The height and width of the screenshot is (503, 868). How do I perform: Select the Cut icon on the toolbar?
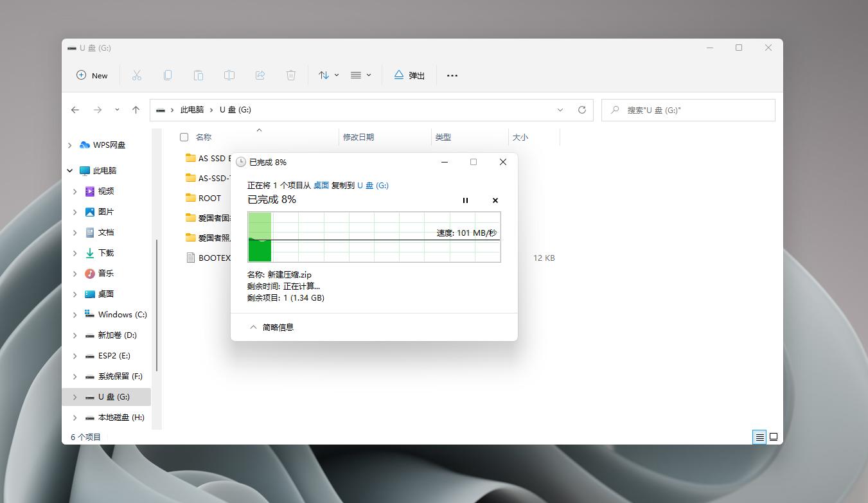click(x=137, y=75)
